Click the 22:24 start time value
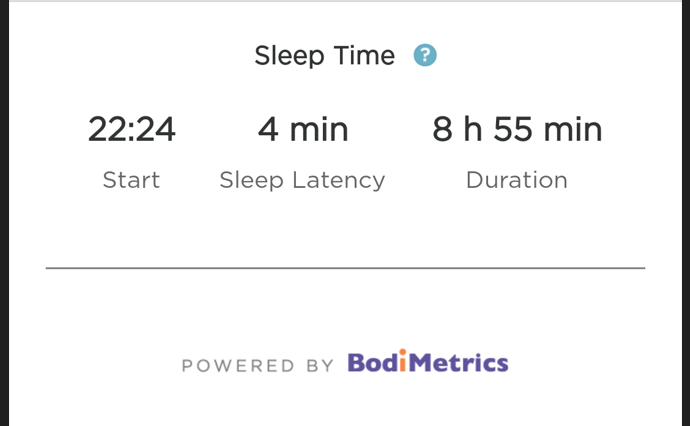Viewport: 690px width, 426px height. tap(131, 130)
